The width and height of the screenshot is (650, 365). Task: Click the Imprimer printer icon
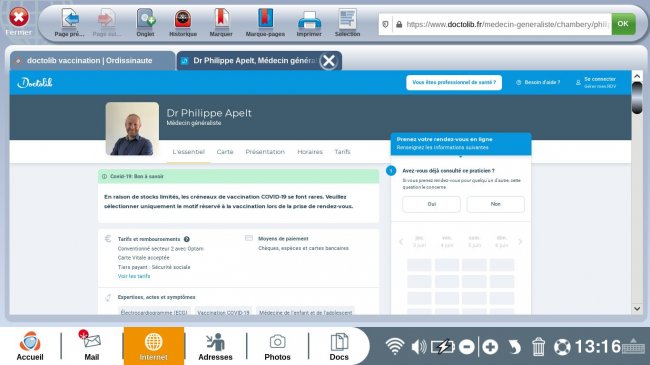pos(309,20)
